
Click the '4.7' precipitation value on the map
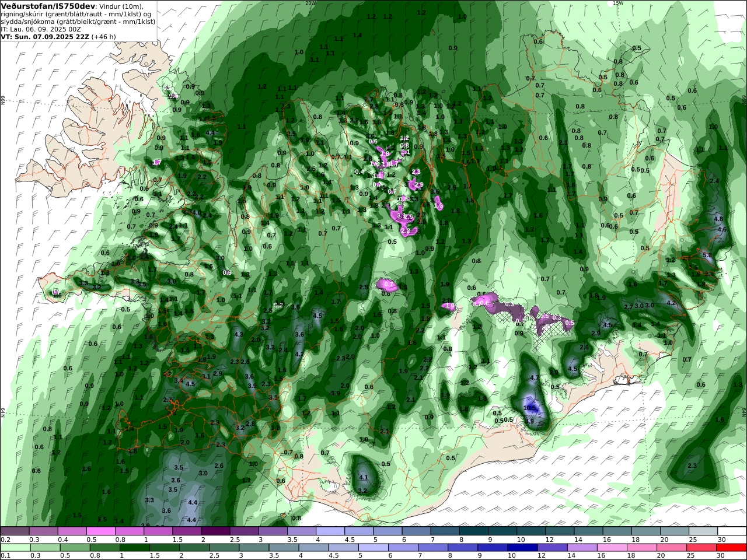coord(534,378)
